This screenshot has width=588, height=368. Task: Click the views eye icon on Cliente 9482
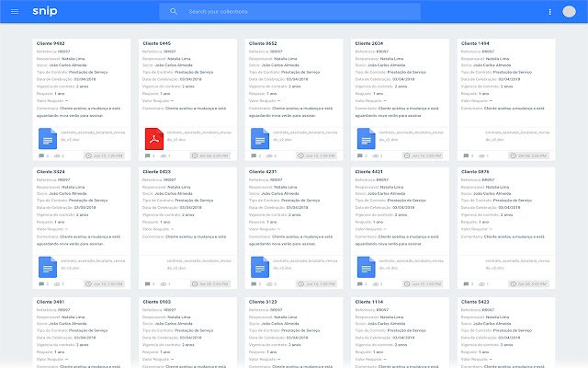57,155
